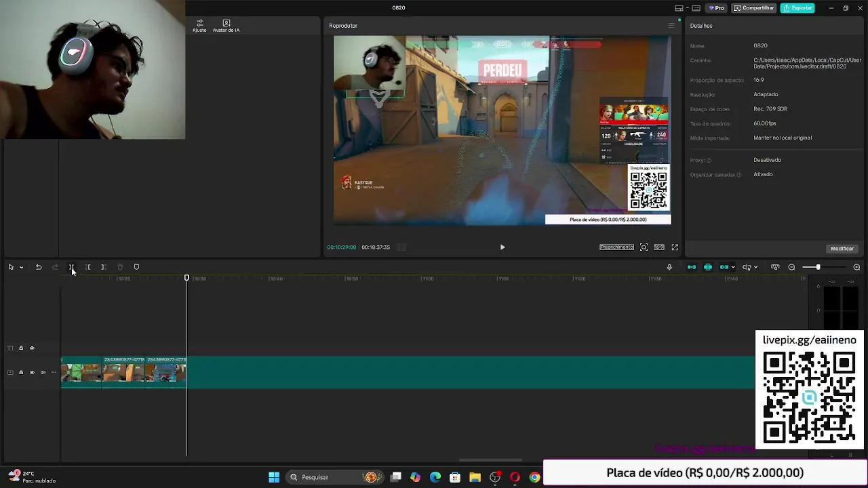Open the Reprodutor hamburger menu
This screenshot has height=488, width=868.
click(671, 26)
